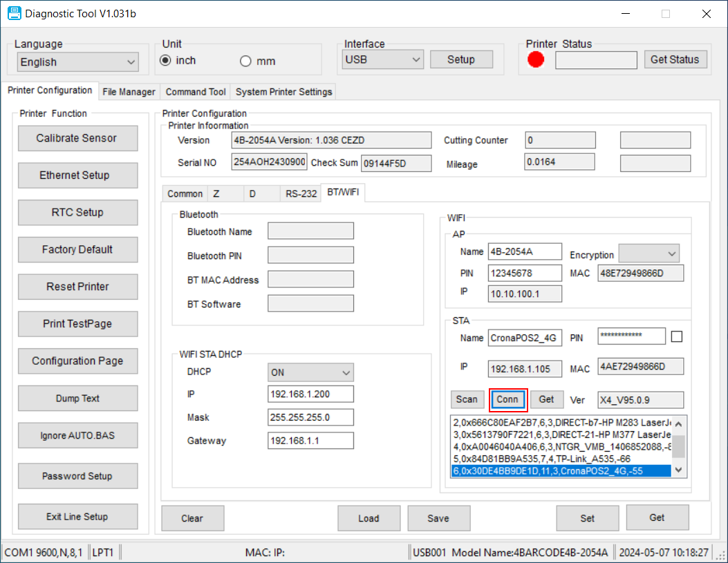Viewport: 728px width, 563px height.
Task: Click the red printer status indicator
Action: 536,60
